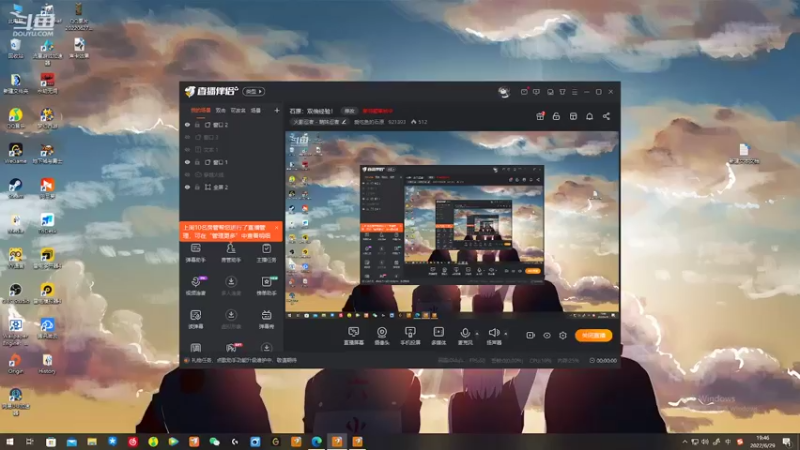Click the stream preview canvas
Image resolution: width=800 pixels, height=450 pixels.
point(452,226)
